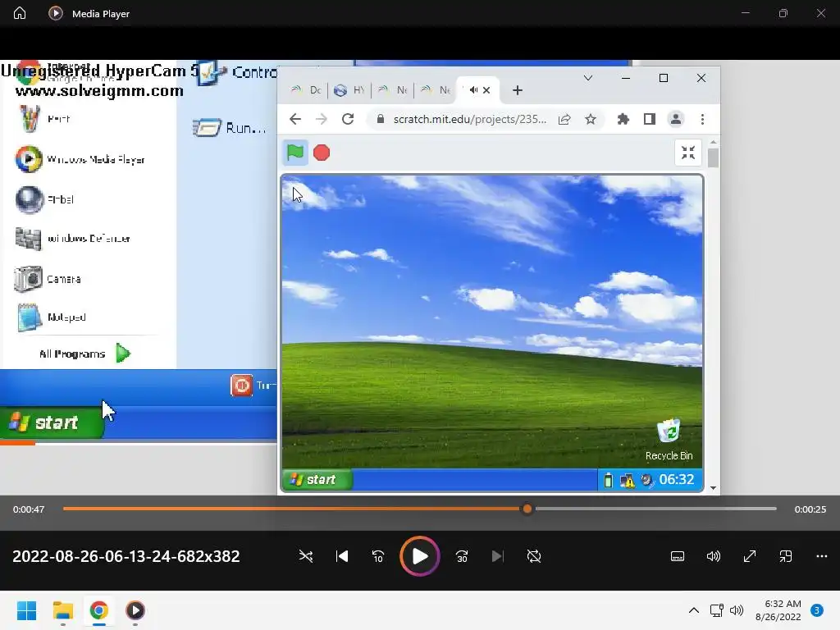Switch Media Player to full screen
The width and height of the screenshot is (840, 630).
(x=750, y=556)
